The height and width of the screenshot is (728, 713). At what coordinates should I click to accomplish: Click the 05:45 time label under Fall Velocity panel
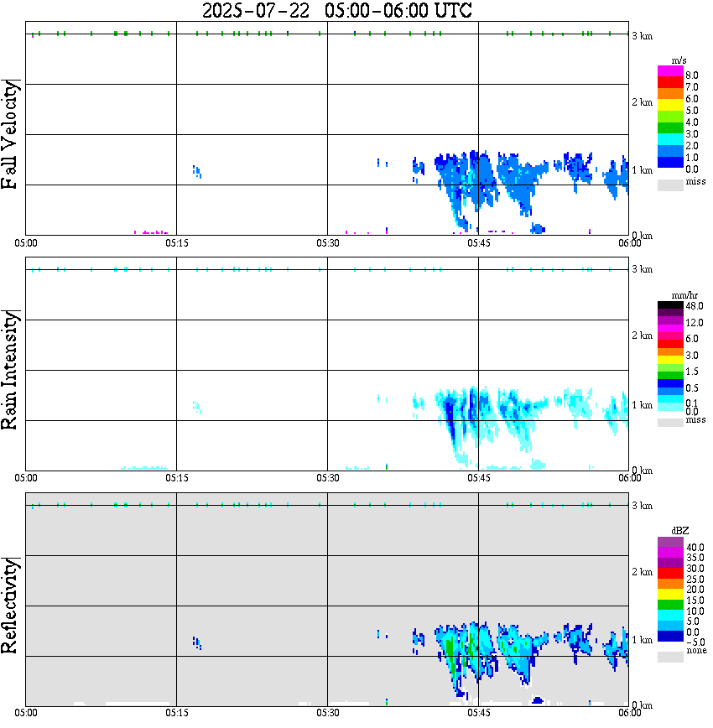479,243
